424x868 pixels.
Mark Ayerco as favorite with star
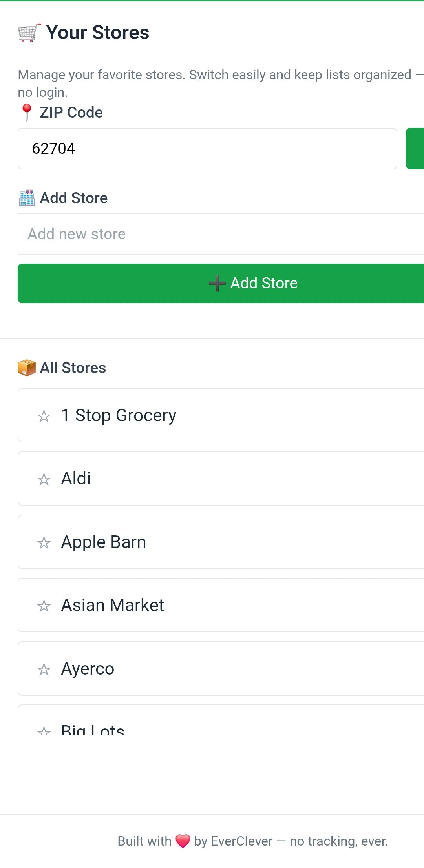[x=44, y=670]
